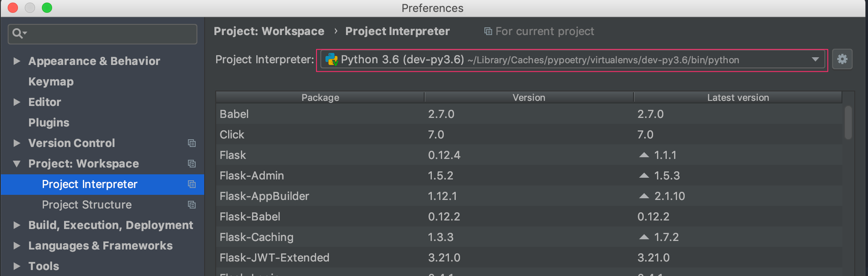868x276 pixels.
Task: Expand the Appearance & Behavior section
Action: click(x=17, y=61)
